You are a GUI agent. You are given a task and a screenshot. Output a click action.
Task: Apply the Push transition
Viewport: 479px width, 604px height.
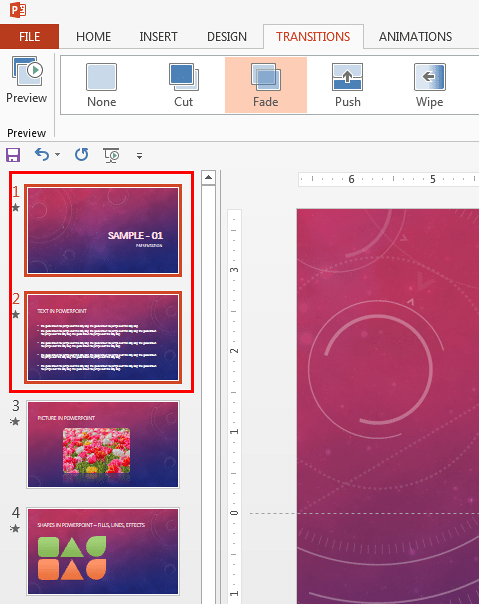pyautogui.click(x=348, y=85)
